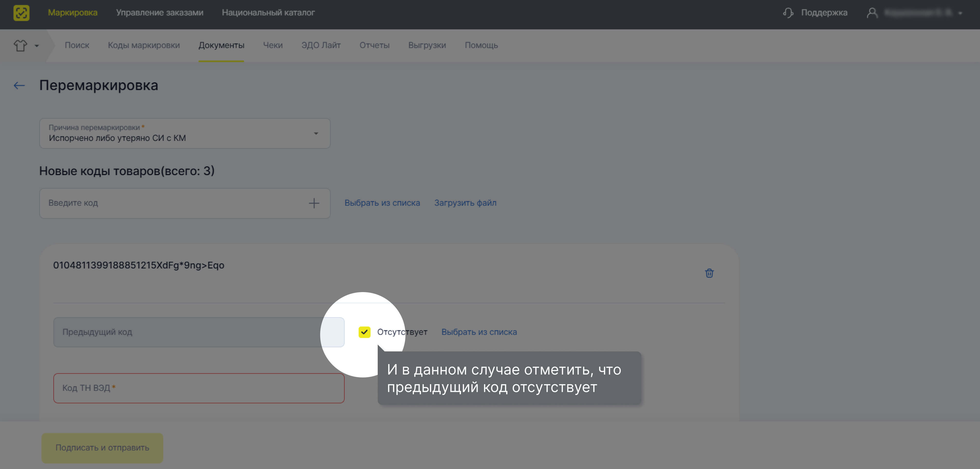Viewport: 980px width, 469px height.
Task: Expand the product group dropdown arrow
Action: (37, 46)
